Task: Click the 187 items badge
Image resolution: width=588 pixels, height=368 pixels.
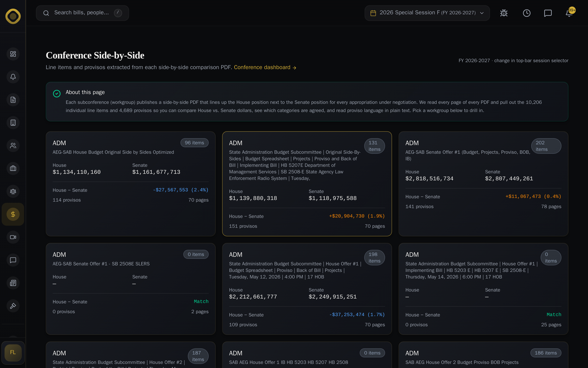Action: (x=198, y=356)
